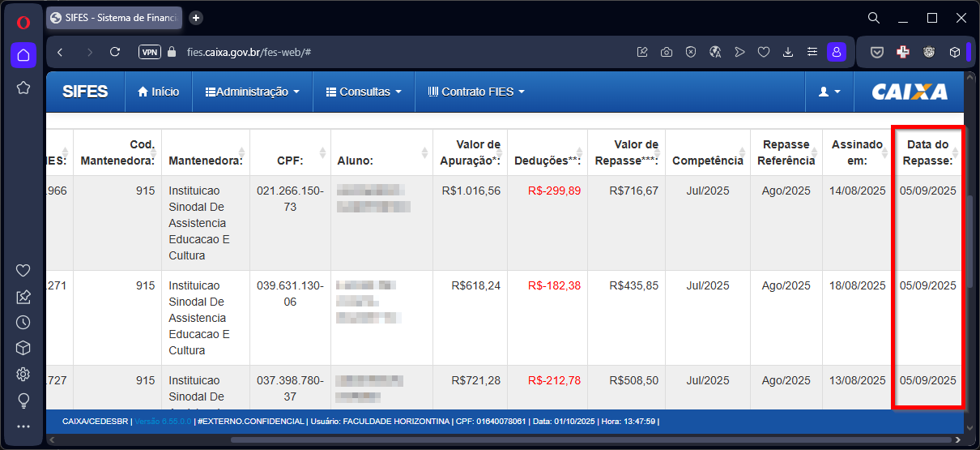Open sidebar settings gear
This screenshot has height=450, width=980.
pos(23,374)
